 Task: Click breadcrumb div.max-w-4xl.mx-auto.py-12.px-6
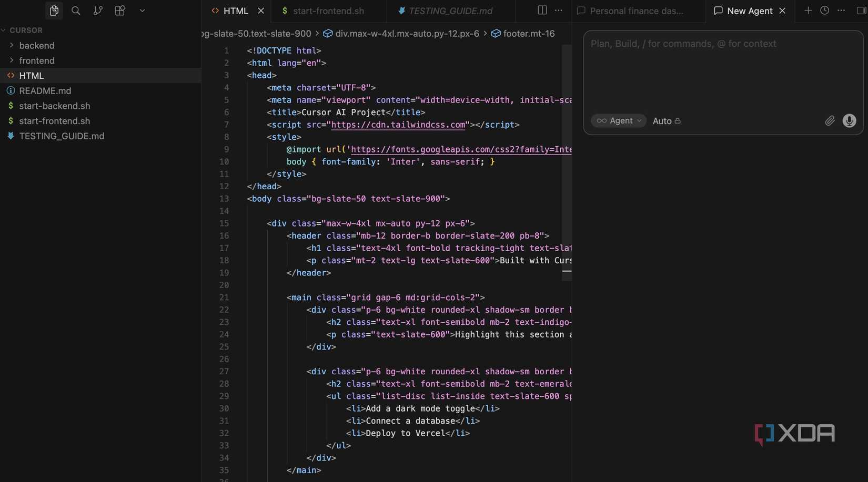(x=401, y=34)
